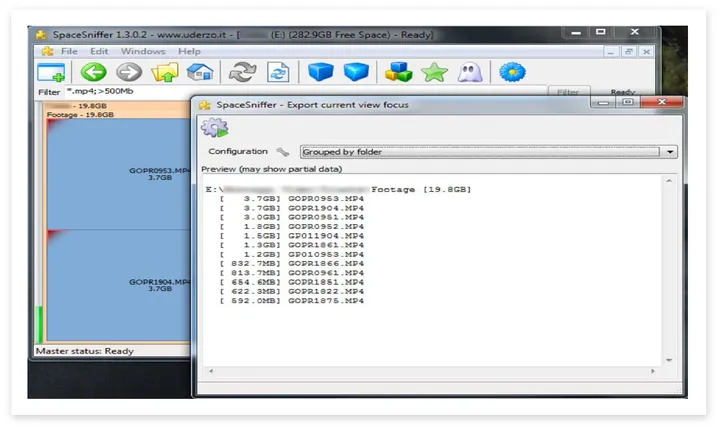Click the GOPR1851.MP4 line in the preview

[x=292, y=282]
